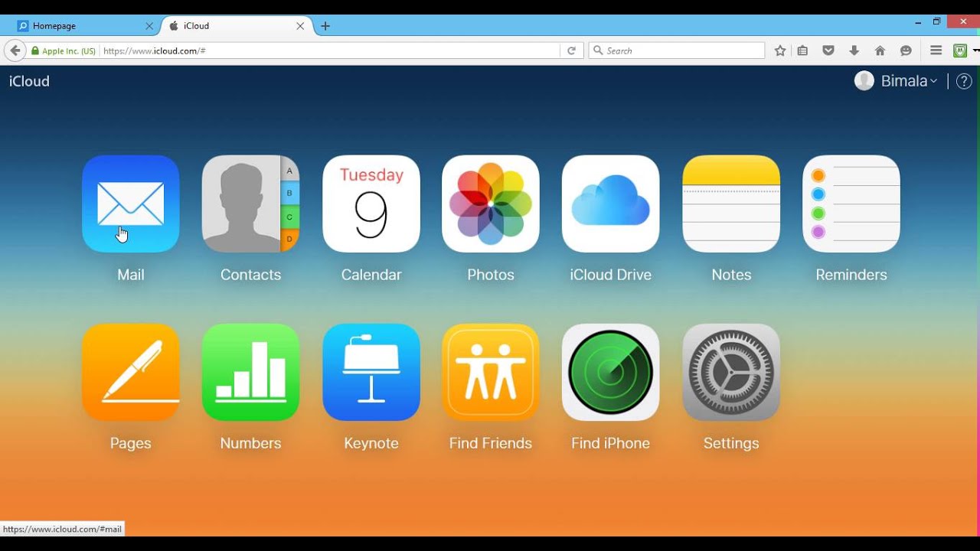Focus the icloud.com URL address bar

(329, 51)
